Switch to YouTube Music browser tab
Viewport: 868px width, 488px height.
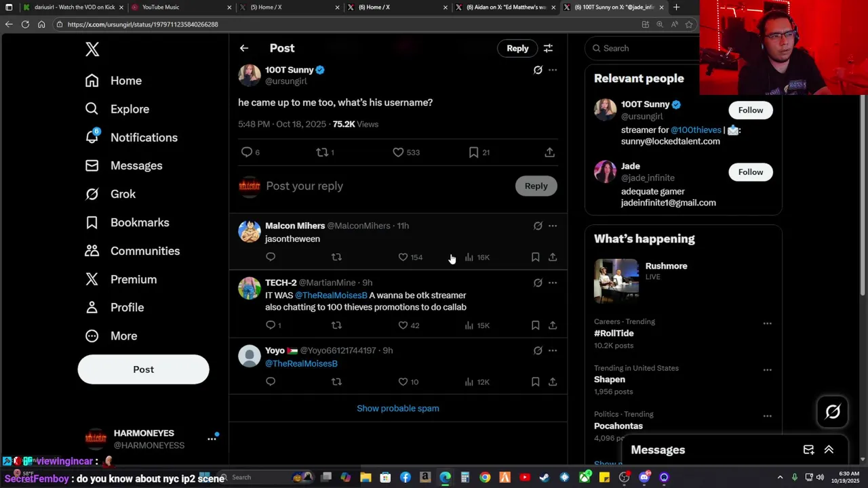(179, 7)
